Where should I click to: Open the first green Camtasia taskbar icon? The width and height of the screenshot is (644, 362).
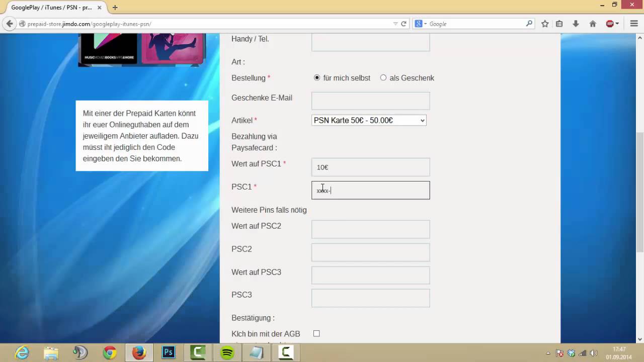[198, 353]
